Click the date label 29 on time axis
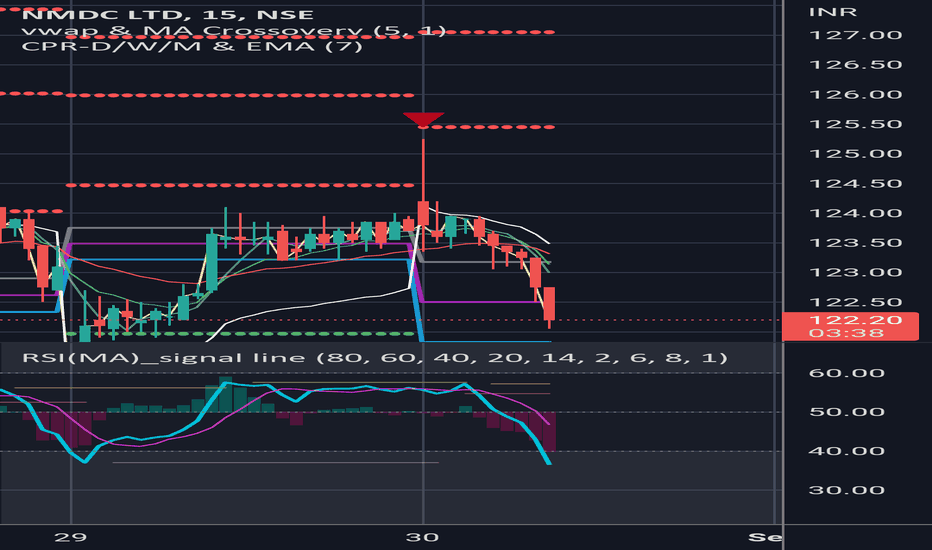The image size is (932, 550). coord(70,538)
